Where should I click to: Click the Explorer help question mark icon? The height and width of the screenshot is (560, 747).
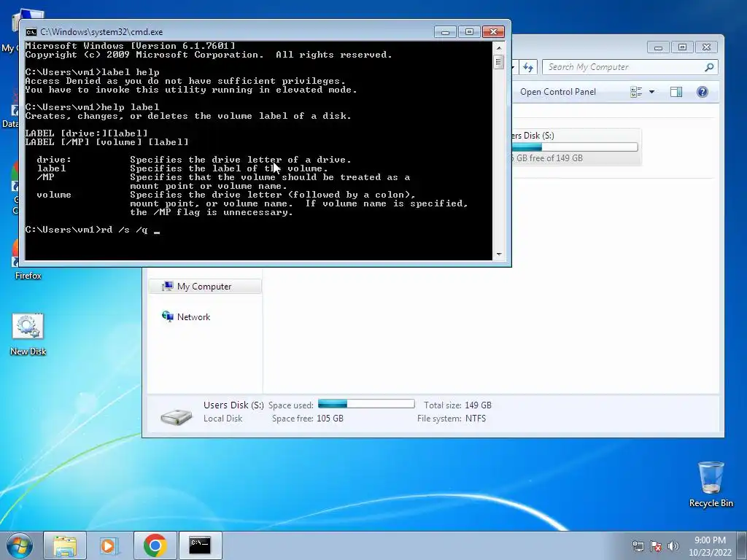[703, 92]
